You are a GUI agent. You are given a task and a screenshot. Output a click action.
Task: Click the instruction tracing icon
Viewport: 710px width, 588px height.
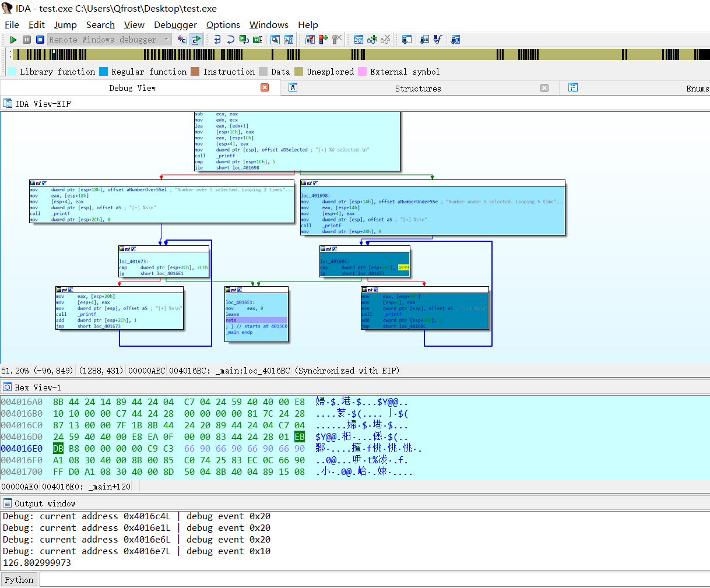(424, 40)
